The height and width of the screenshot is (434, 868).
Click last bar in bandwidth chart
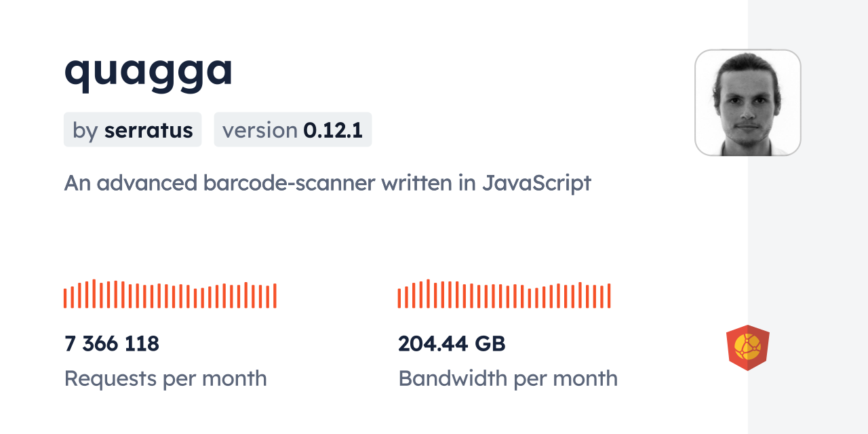[609, 296]
